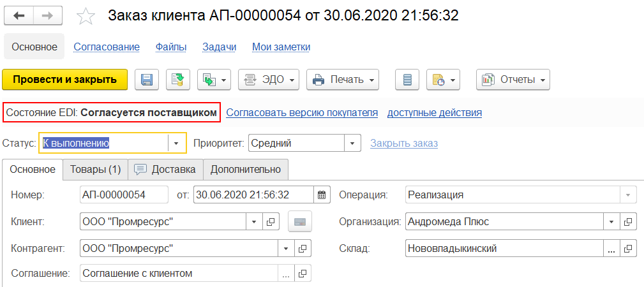The image size is (644, 287).
Task: Click the save document floppy disk icon
Action: tap(147, 80)
